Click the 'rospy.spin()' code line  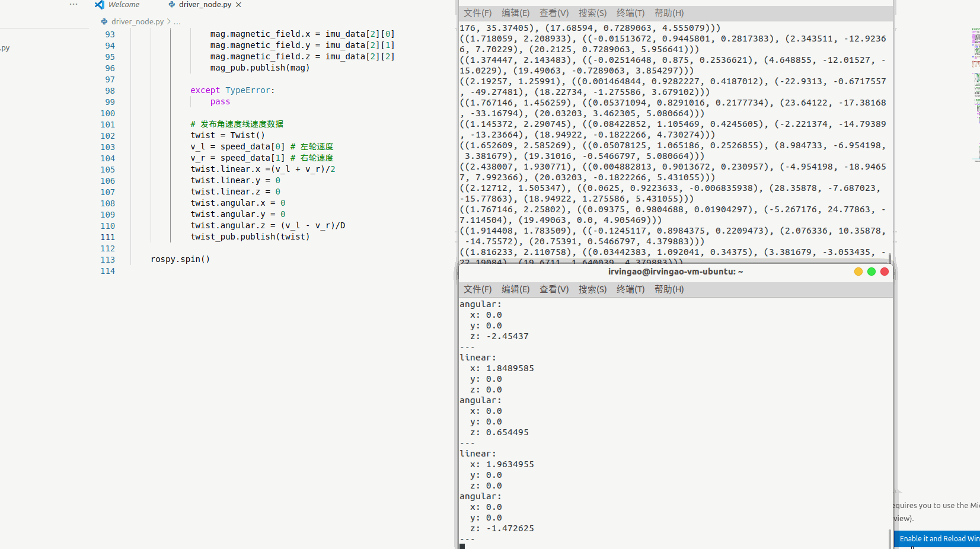[x=180, y=259]
